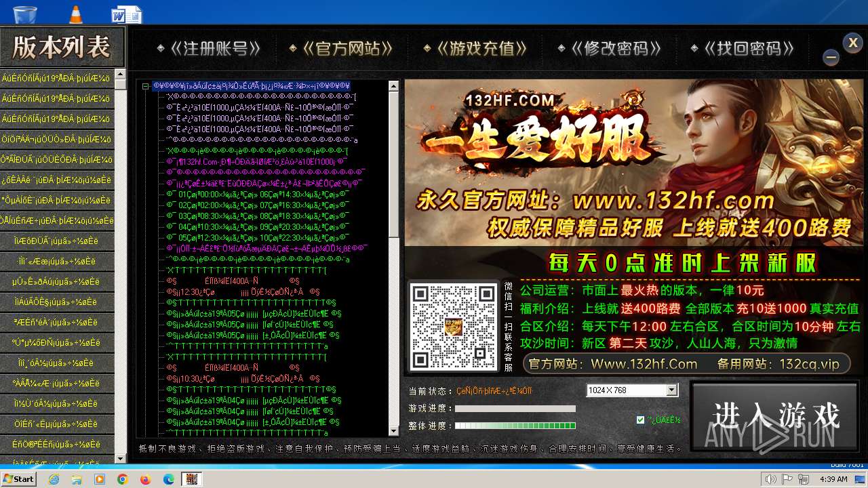Select tree row listing 02 02:00 and 07 16:30

click(x=258, y=205)
